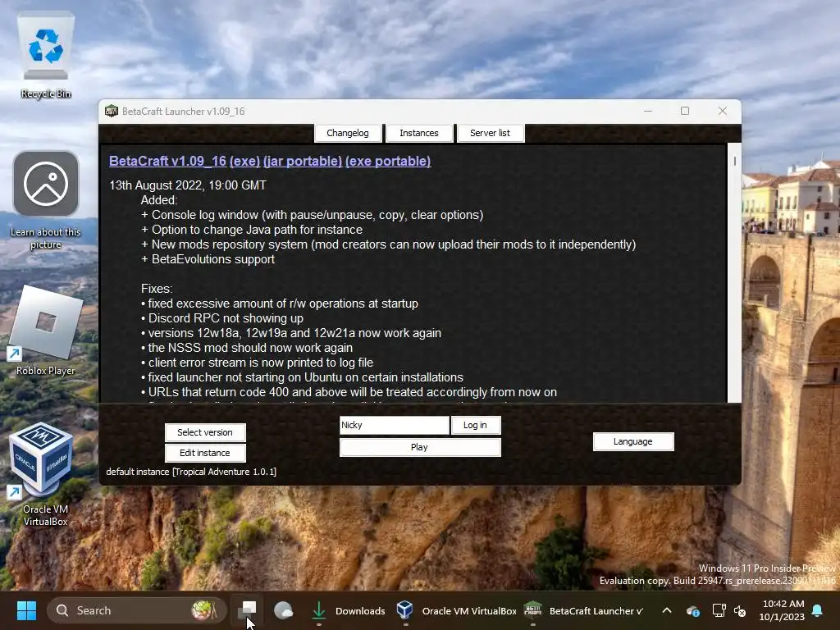
Task: Show hidden system tray icons
Action: (x=667, y=610)
